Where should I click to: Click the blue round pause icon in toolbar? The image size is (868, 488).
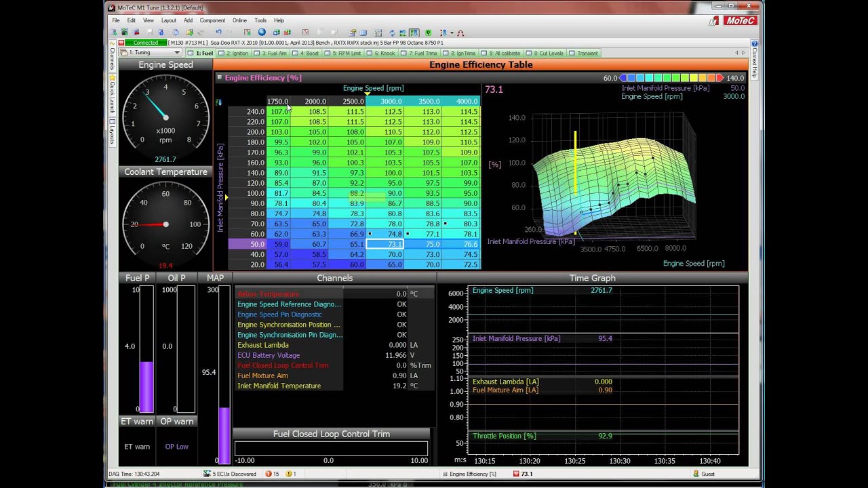[x=262, y=33]
